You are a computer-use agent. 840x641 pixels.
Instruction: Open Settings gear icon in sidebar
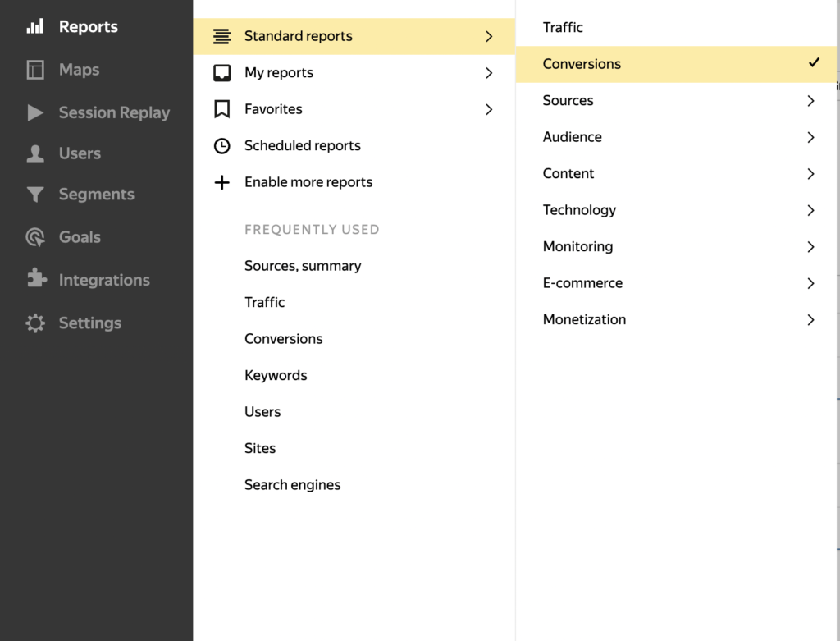[34, 323]
